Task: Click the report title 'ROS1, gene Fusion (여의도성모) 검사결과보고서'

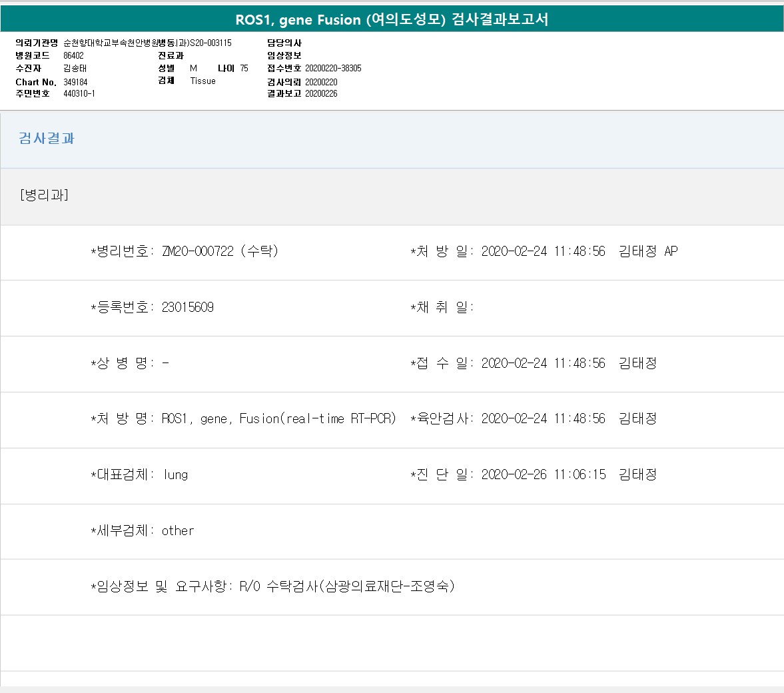Action: tap(392, 19)
